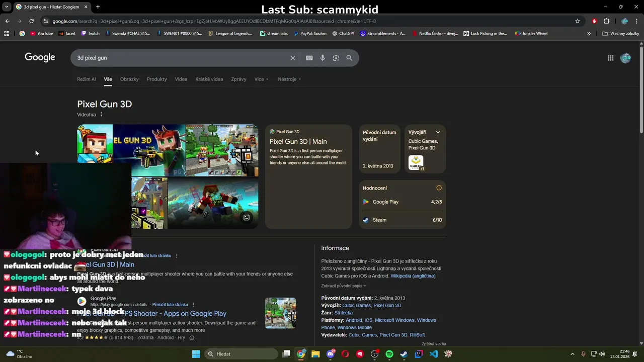Start voice search with microphone icon
The height and width of the screenshot is (362, 644).
pos(323,58)
